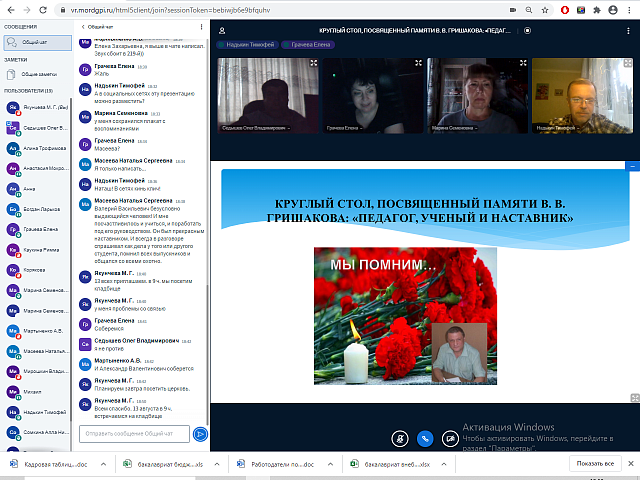Toggle the users list with person icon
This screenshot has width=640, height=480.
[222, 31]
